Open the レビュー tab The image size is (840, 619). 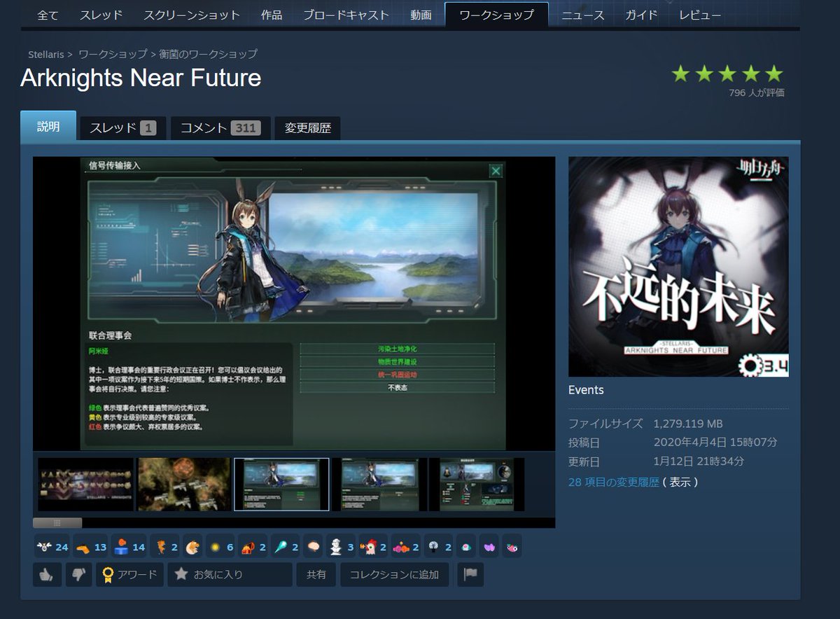coord(700,15)
